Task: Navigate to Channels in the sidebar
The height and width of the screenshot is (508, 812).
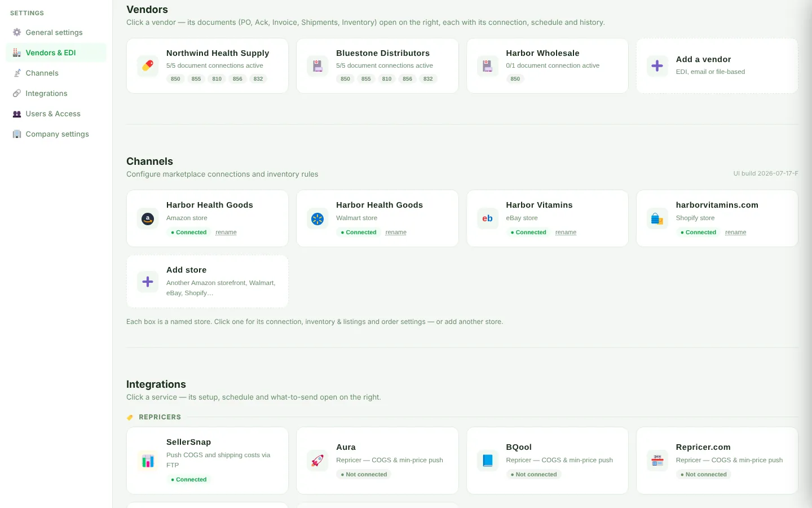Action: pos(56,73)
